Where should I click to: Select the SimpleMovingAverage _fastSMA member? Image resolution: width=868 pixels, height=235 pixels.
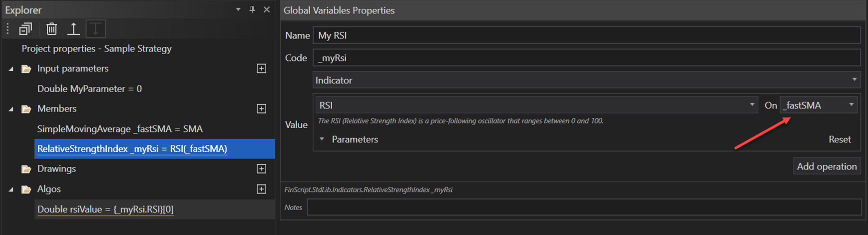coord(120,129)
